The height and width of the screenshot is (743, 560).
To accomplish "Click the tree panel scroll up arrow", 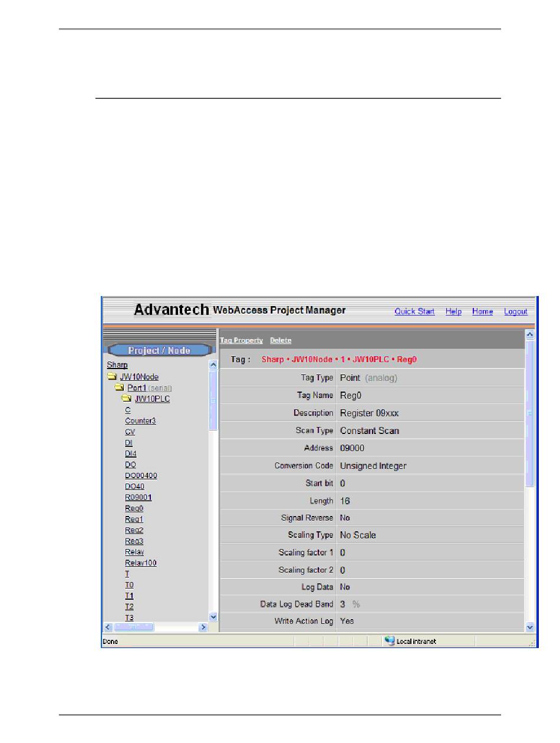I will [213, 366].
